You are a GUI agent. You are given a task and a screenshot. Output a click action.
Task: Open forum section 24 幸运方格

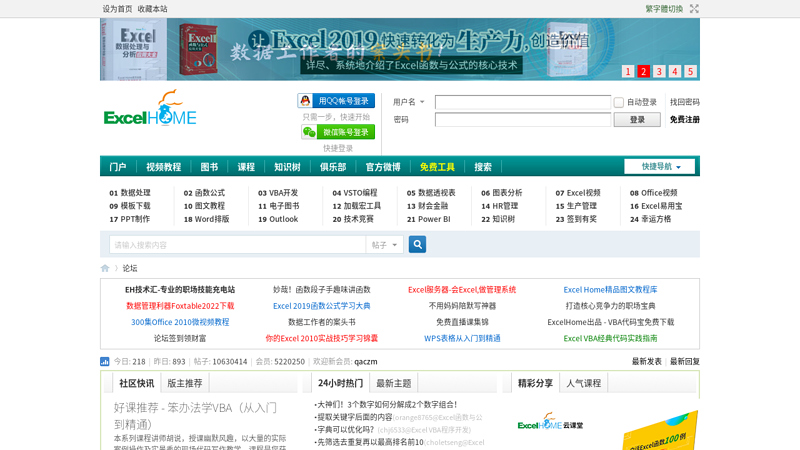pos(651,219)
